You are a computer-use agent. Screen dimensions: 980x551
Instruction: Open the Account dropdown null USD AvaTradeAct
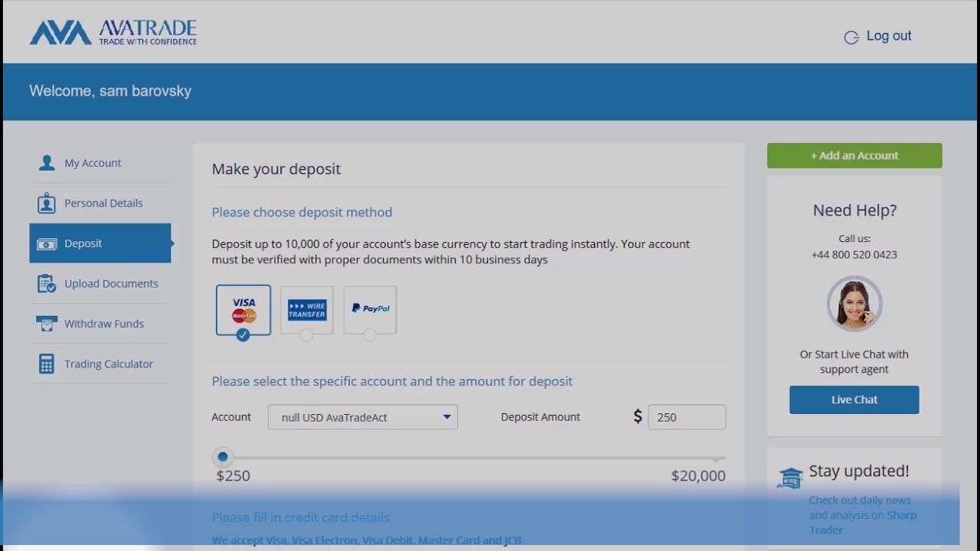[x=363, y=417]
